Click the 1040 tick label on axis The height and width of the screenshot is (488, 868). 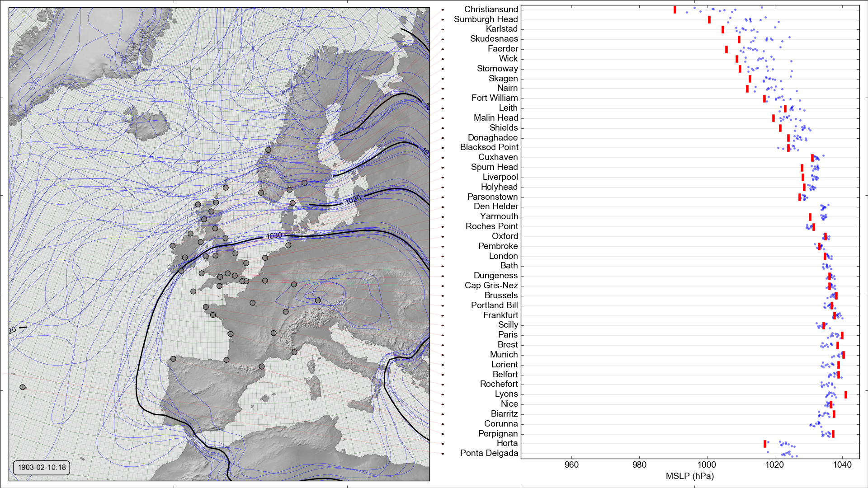842,465
